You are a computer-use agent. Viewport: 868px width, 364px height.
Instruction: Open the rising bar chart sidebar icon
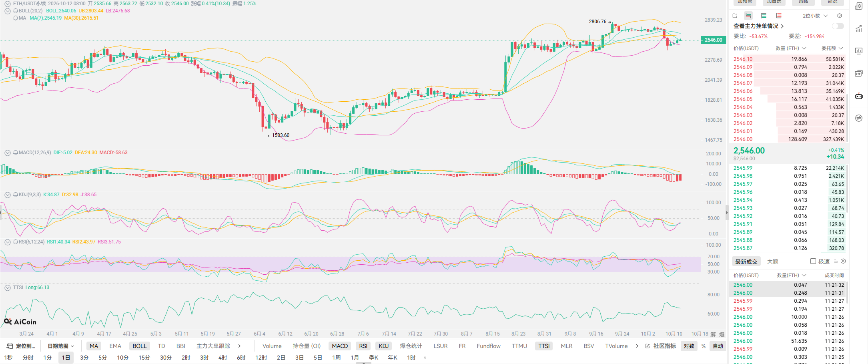[x=859, y=28]
